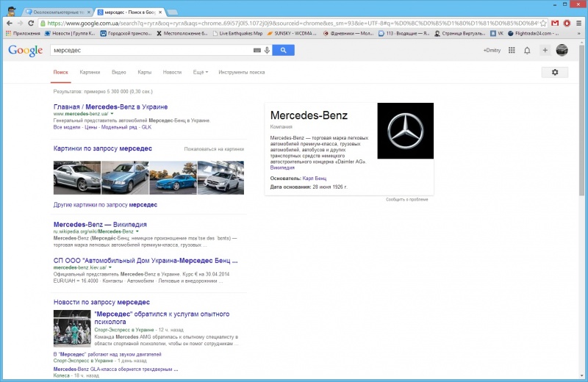588x382 pixels.
Task: Switch to "Новости" search tab
Action: coord(172,72)
